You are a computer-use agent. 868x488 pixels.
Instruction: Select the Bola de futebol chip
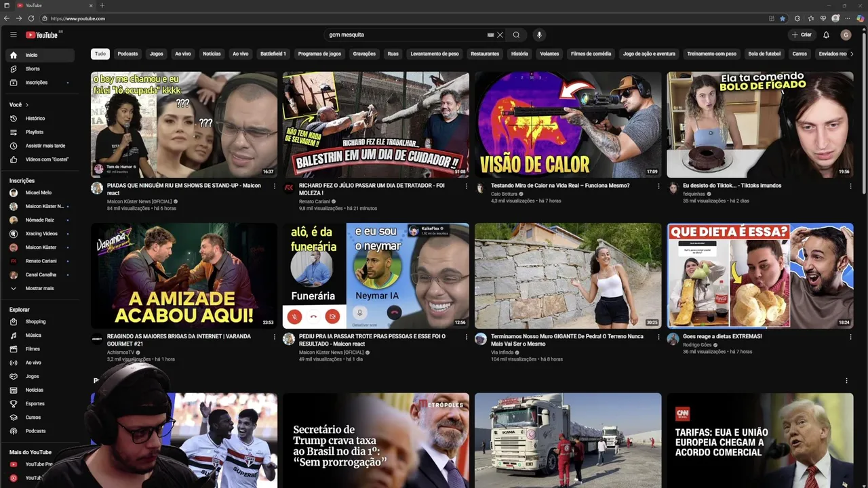pos(764,54)
